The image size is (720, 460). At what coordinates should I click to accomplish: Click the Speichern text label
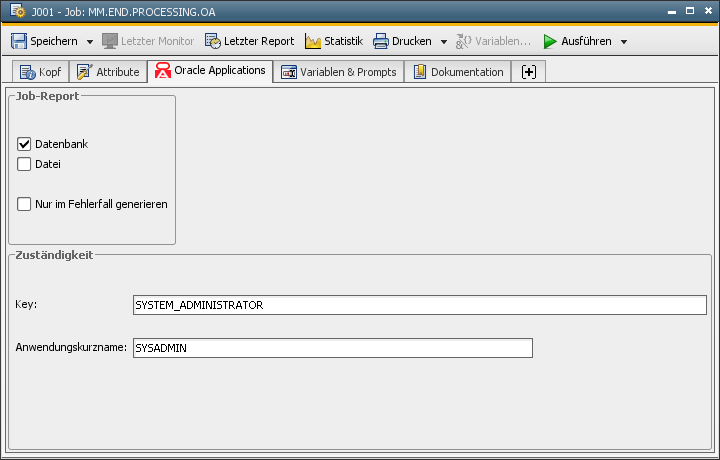click(54, 41)
